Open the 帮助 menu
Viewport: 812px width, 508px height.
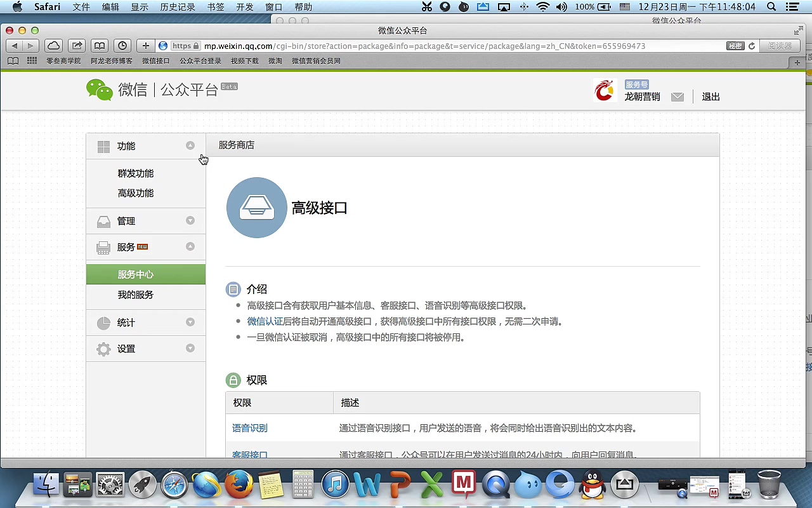coord(303,7)
